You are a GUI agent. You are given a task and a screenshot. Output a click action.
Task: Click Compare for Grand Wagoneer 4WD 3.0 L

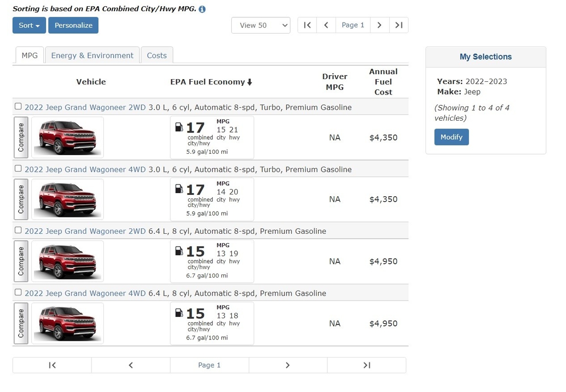click(x=21, y=199)
